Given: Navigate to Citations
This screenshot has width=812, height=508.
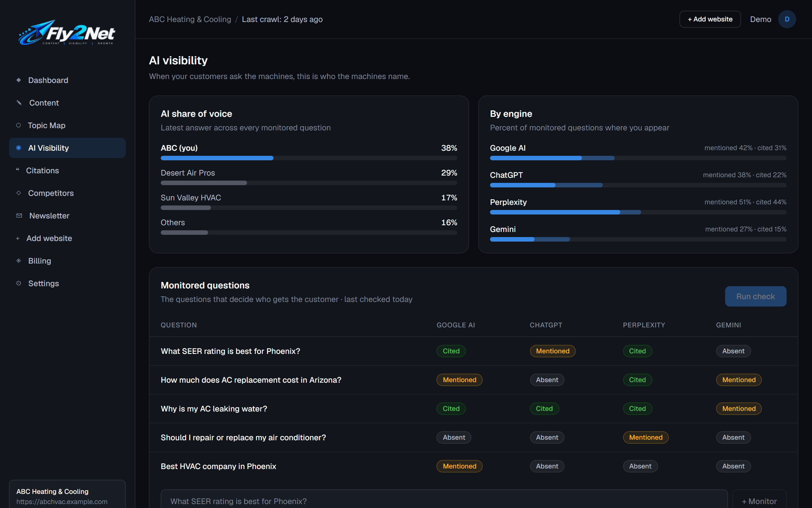Looking at the screenshot, I should pos(67,170).
